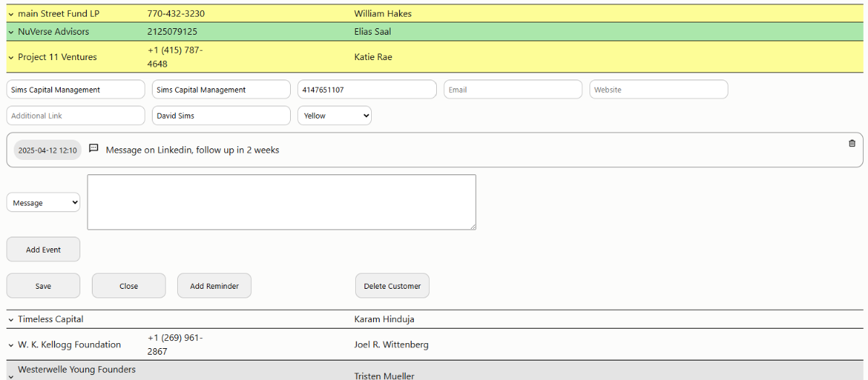This screenshot has width=868, height=380.
Task: Delete the Linkedin message event with trash icon
Action: pyautogui.click(x=851, y=143)
